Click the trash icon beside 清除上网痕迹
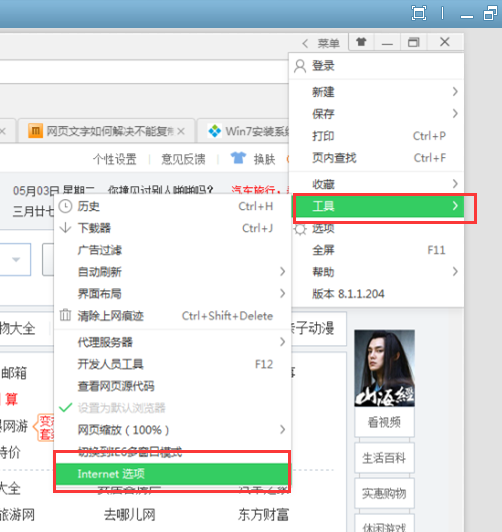This screenshot has height=532, width=502. coord(65,315)
